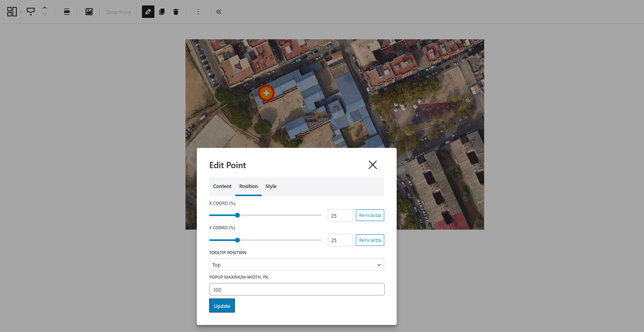Screen dimensions: 644x332
Task: Switch to the Style tab
Action: 271,186
